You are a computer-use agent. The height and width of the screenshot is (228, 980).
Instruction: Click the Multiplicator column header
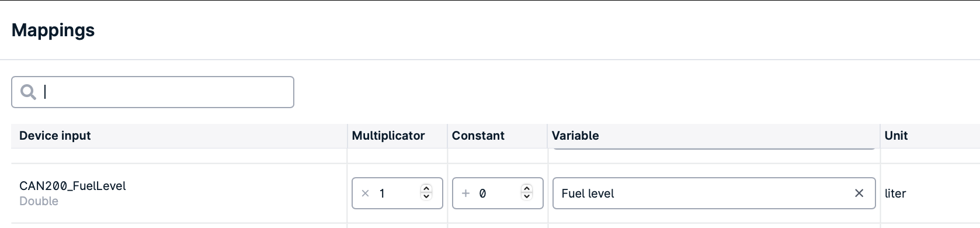click(x=388, y=136)
